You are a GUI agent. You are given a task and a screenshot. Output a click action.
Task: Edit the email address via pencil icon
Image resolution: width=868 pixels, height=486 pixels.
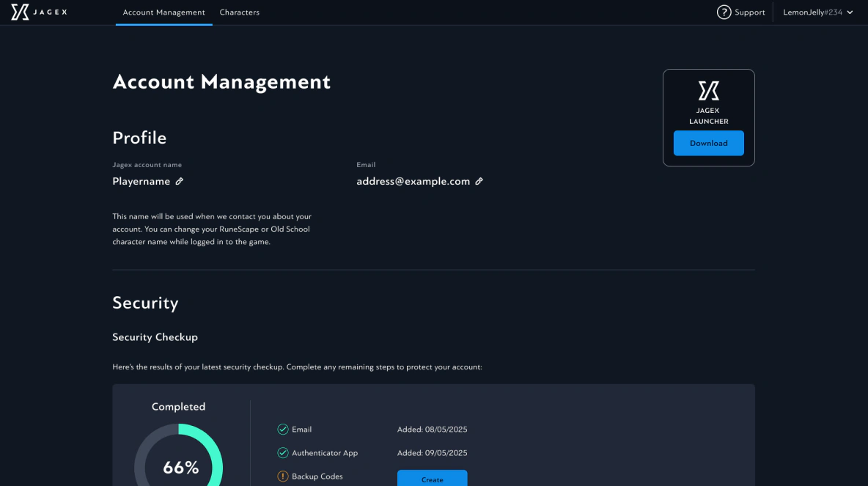[479, 180]
